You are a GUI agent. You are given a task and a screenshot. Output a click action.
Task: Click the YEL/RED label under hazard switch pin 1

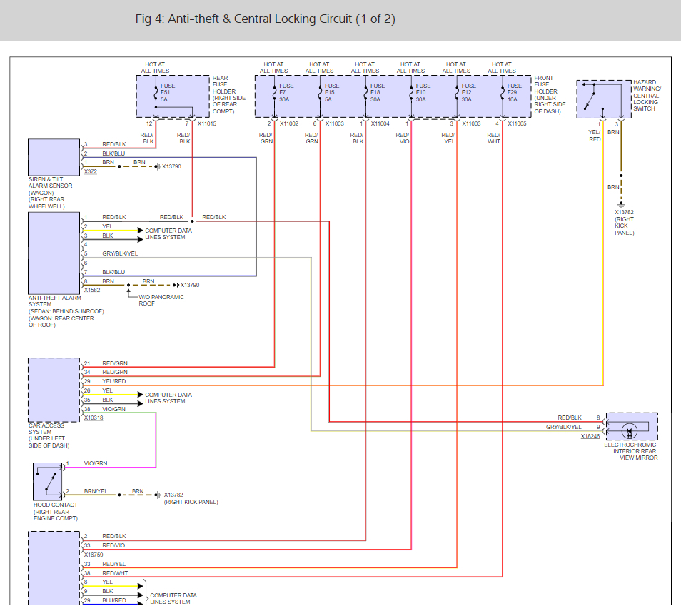click(595, 136)
